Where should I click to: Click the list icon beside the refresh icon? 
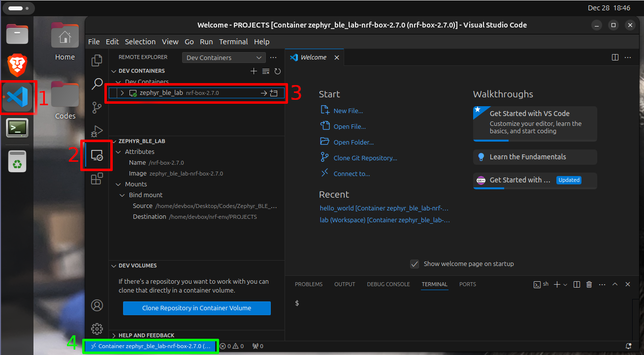pyautogui.click(x=266, y=71)
